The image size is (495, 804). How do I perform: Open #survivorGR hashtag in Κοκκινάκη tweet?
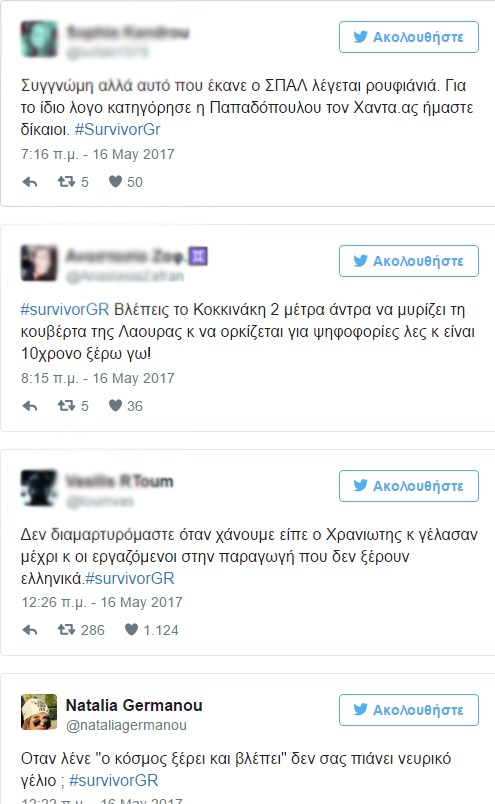65,310
